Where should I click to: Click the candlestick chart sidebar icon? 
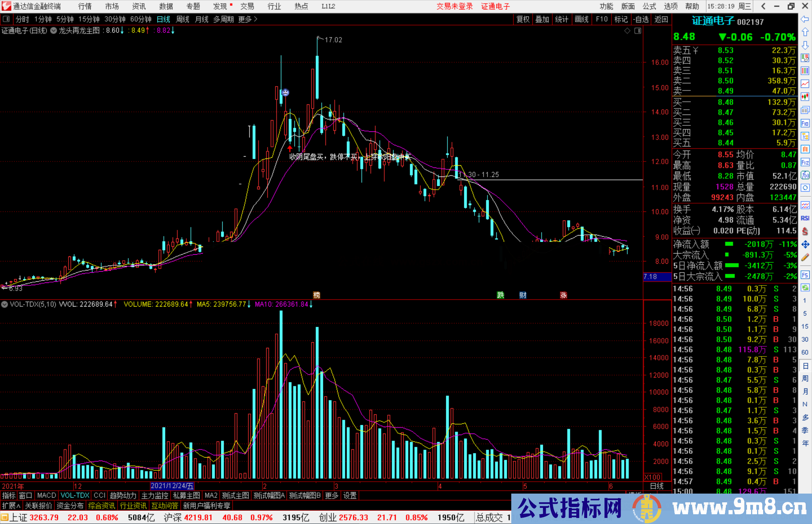tap(805, 97)
